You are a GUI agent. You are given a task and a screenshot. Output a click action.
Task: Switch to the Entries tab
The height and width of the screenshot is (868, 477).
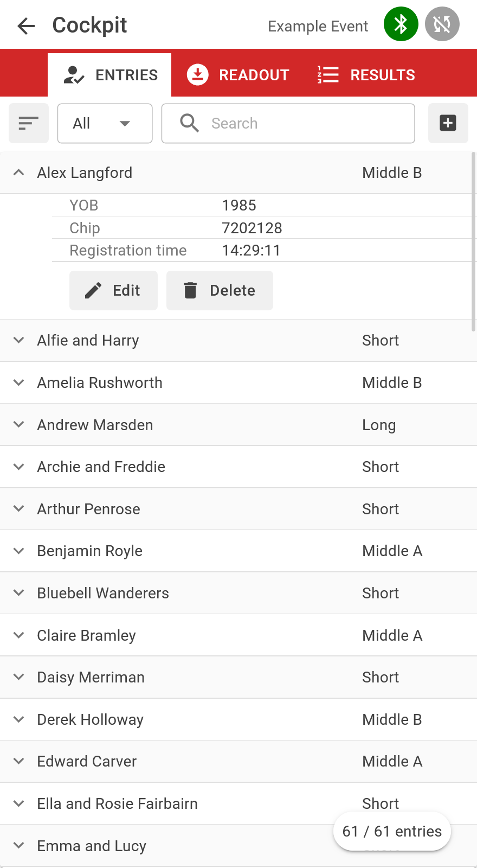click(x=109, y=75)
